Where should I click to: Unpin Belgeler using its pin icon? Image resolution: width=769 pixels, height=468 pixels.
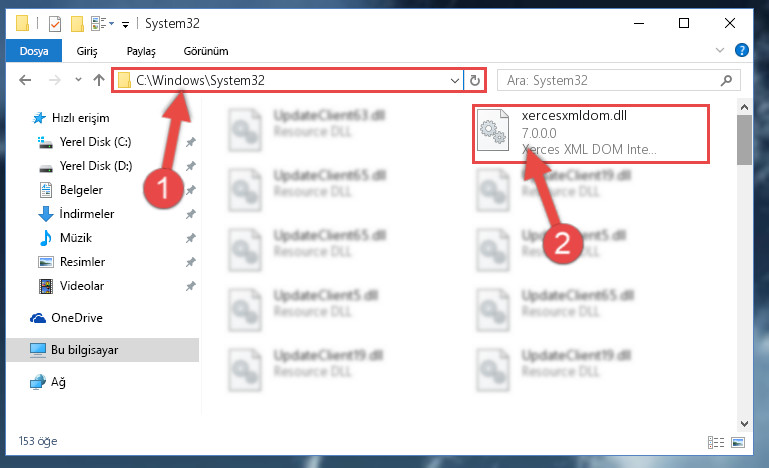point(190,190)
